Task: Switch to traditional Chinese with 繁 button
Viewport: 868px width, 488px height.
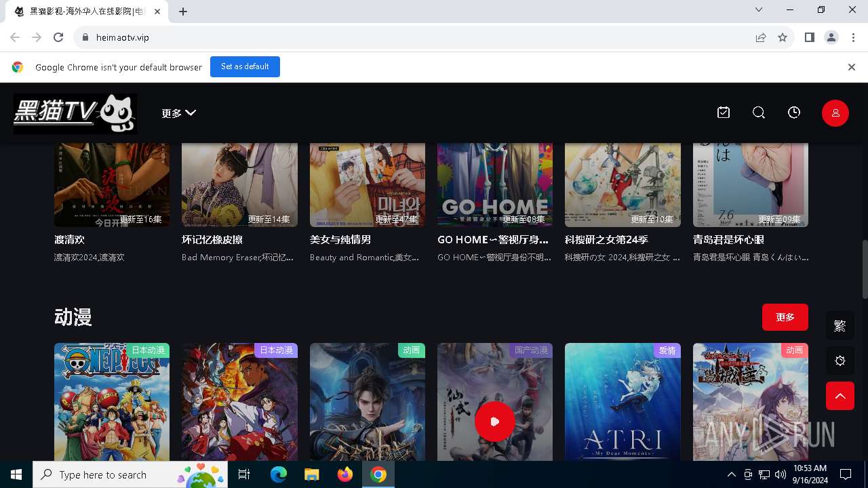Action: [840, 326]
